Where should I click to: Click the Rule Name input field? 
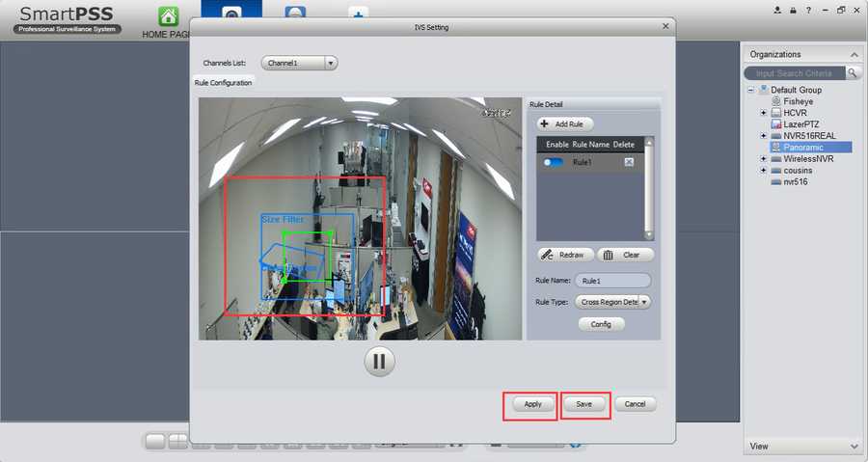click(612, 281)
